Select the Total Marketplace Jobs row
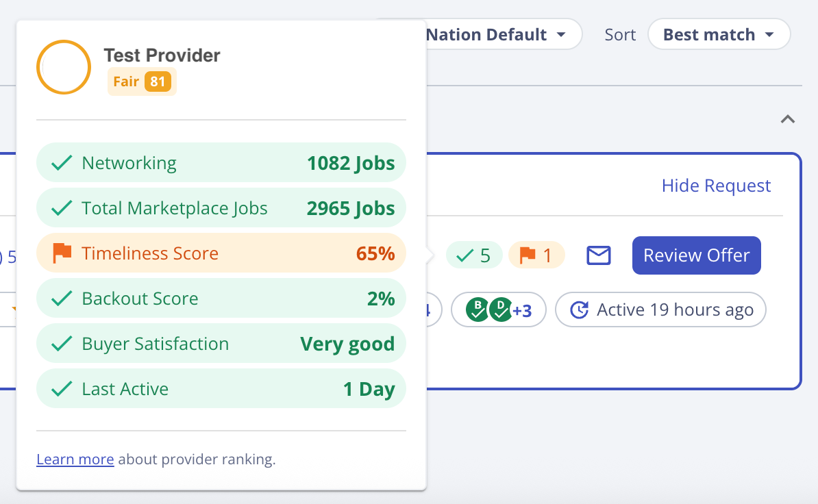 coord(221,208)
